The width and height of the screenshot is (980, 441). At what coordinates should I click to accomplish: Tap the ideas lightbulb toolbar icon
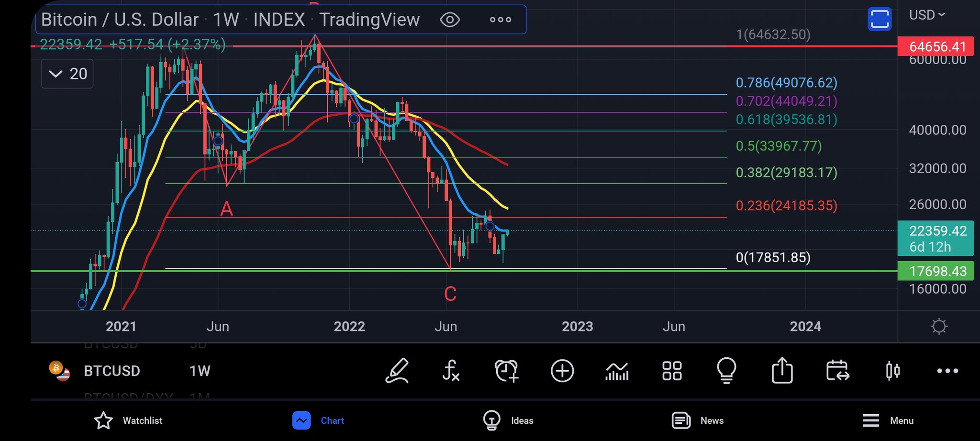point(726,371)
